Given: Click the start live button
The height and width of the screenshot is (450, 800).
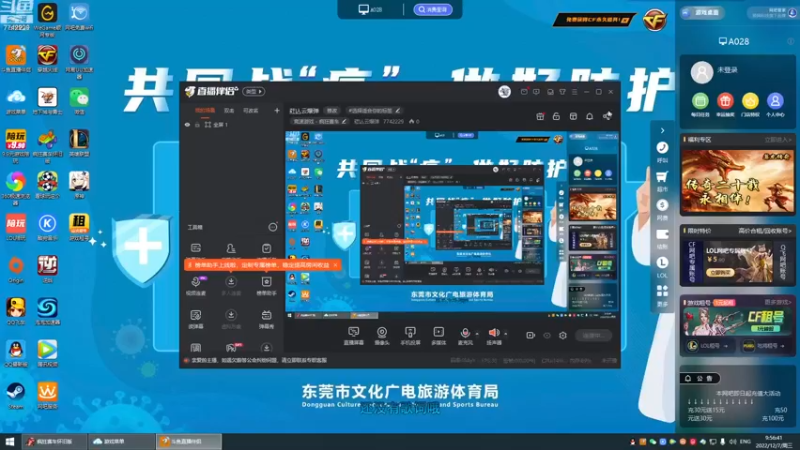Looking at the screenshot, I should pyautogui.click(x=594, y=335).
